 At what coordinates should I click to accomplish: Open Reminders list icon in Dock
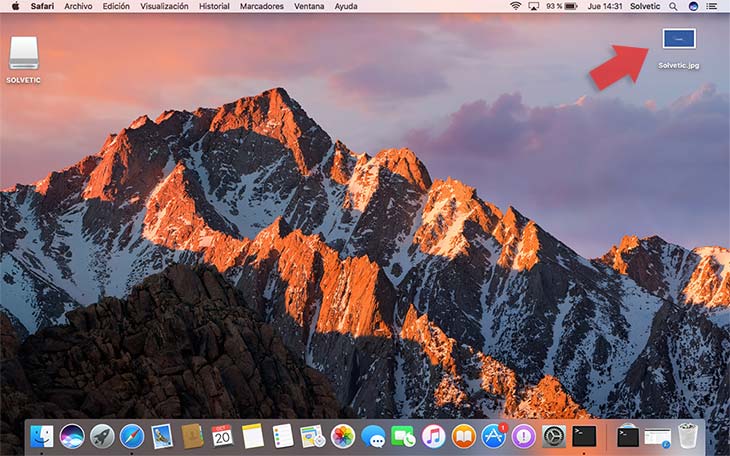pyautogui.click(x=283, y=436)
